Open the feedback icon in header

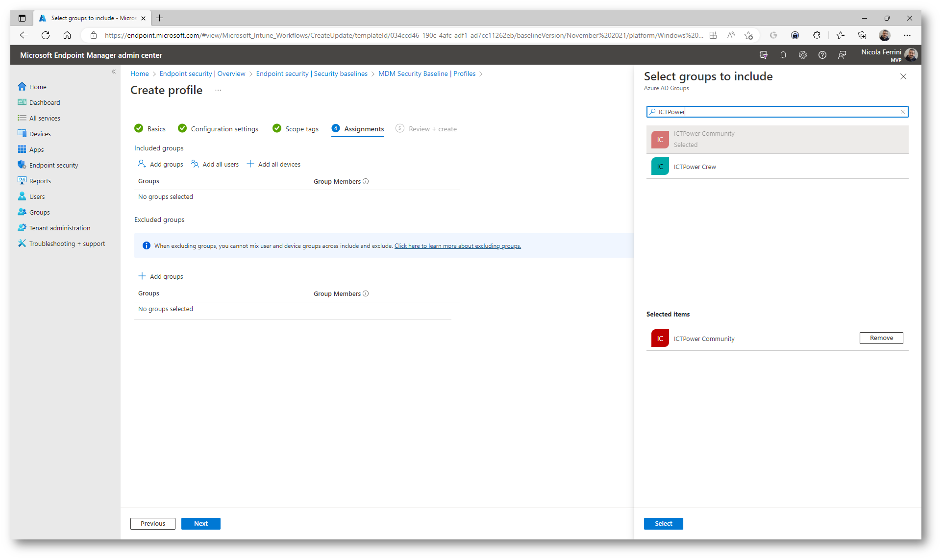pos(842,55)
